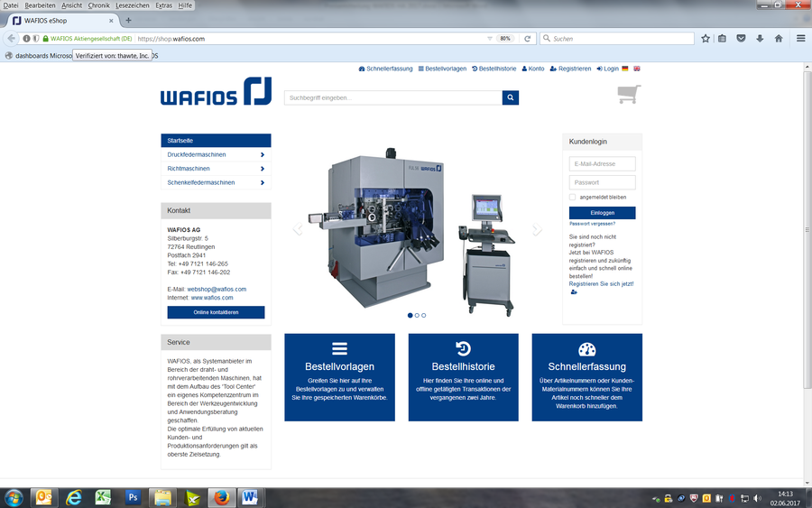Image resolution: width=812 pixels, height=508 pixels.
Task: Open Bestellhistorie in top navigation
Action: [494, 69]
